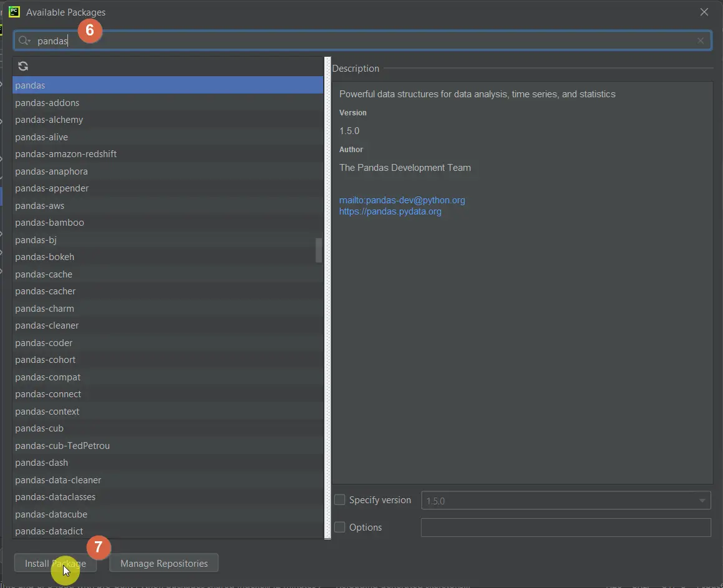This screenshot has width=723, height=588.
Task: Select pandas-bokeh package
Action: point(168,257)
